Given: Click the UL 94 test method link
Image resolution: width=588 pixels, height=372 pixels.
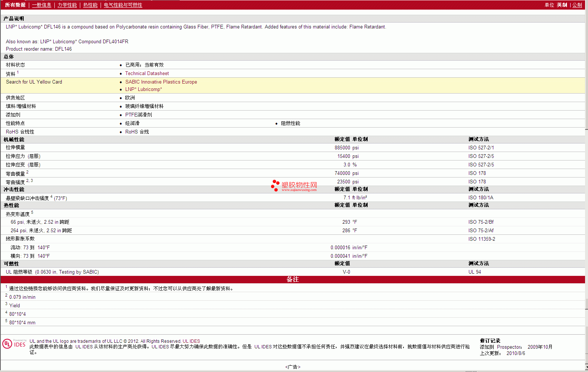Looking at the screenshot, I should [474, 272].
